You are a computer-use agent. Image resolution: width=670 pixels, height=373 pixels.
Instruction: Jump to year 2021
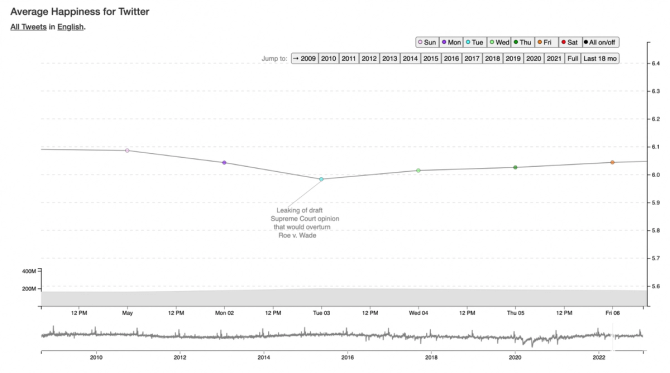point(554,59)
